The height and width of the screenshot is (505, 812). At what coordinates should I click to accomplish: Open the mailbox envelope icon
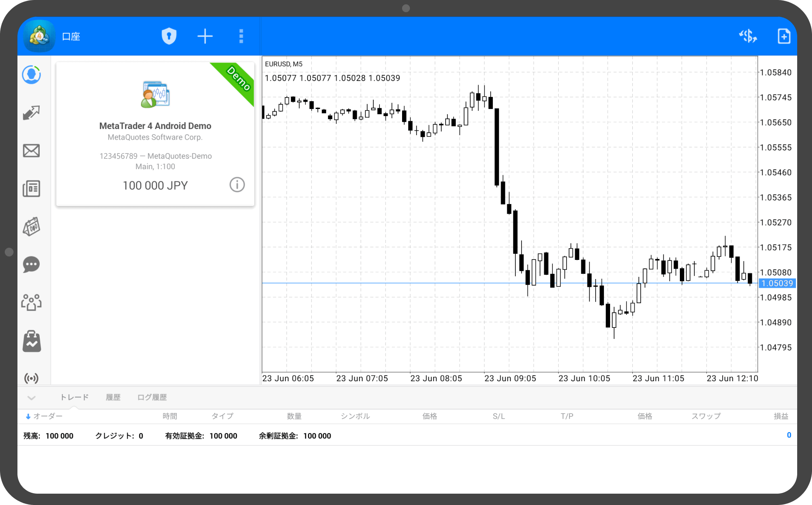click(31, 151)
